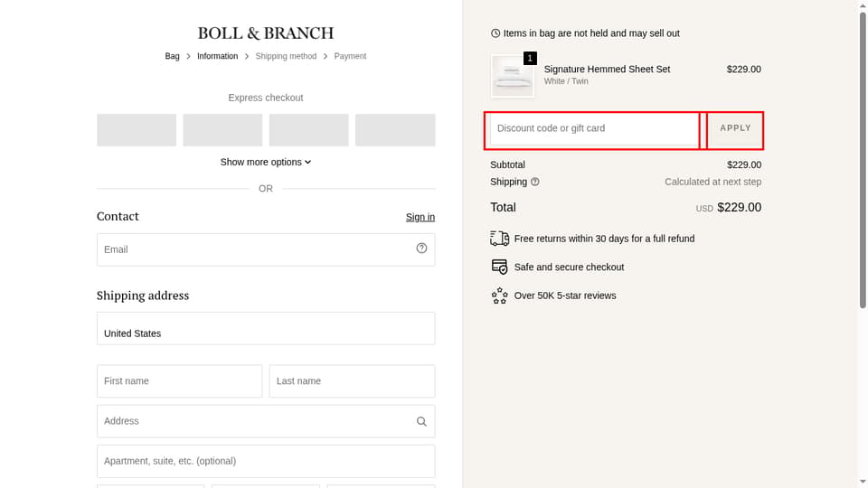The width and height of the screenshot is (868, 488).
Task: Click the scrollbar down arrow
Action: coord(863,483)
